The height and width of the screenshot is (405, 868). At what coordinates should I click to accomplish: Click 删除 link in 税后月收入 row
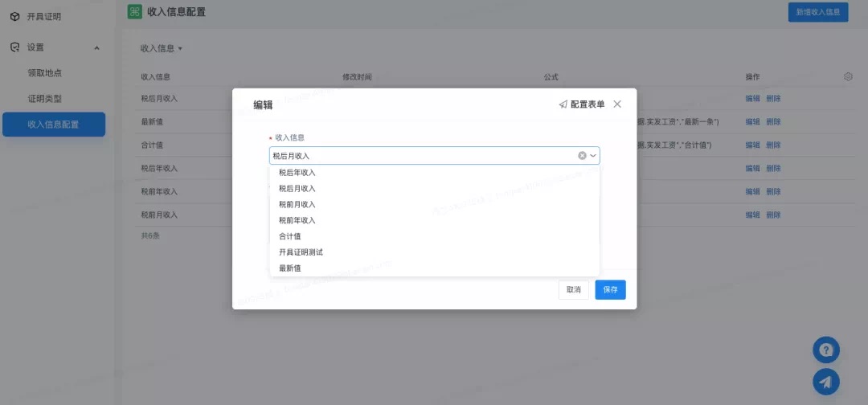coord(773,99)
